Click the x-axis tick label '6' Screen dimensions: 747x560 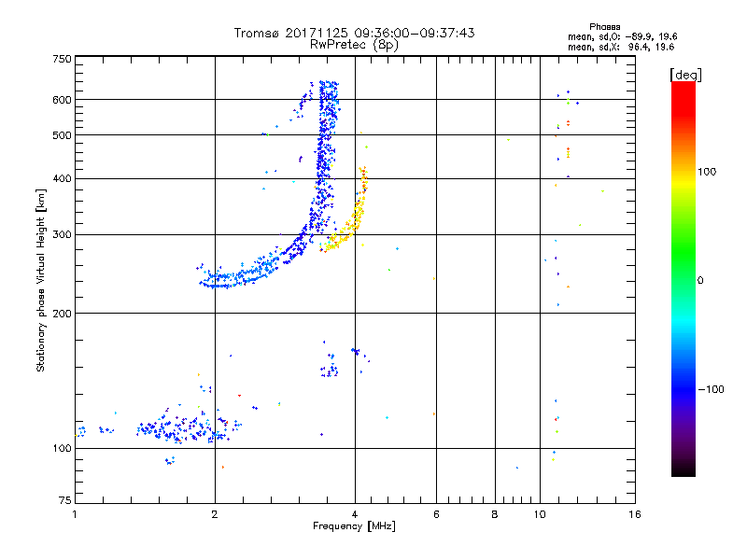[x=436, y=514]
